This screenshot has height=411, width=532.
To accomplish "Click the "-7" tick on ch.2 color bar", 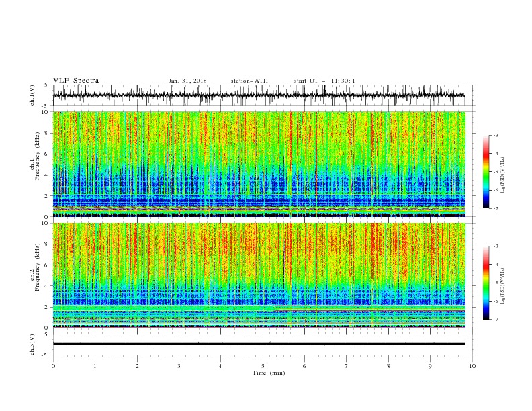I will [x=495, y=319].
